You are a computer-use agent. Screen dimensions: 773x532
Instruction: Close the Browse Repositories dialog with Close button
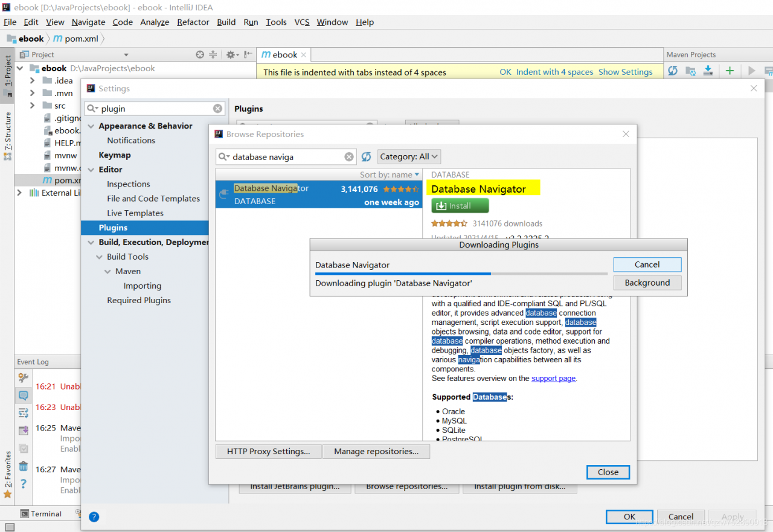pos(608,472)
